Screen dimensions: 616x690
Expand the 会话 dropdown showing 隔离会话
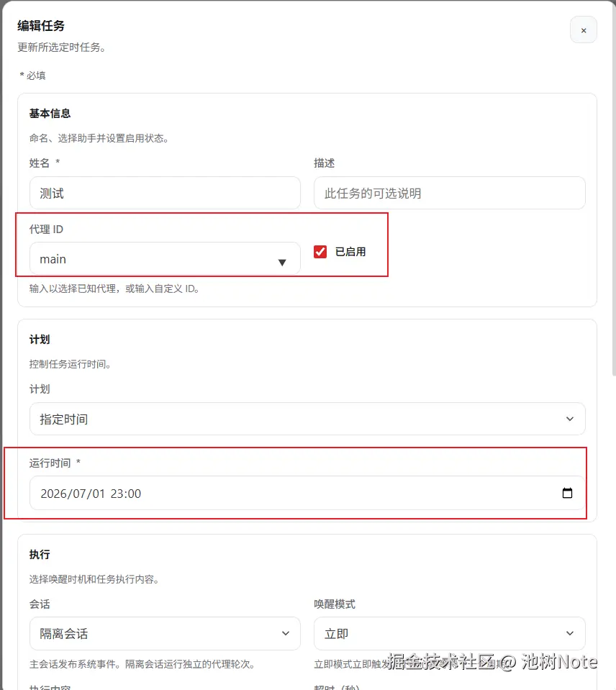165,633
